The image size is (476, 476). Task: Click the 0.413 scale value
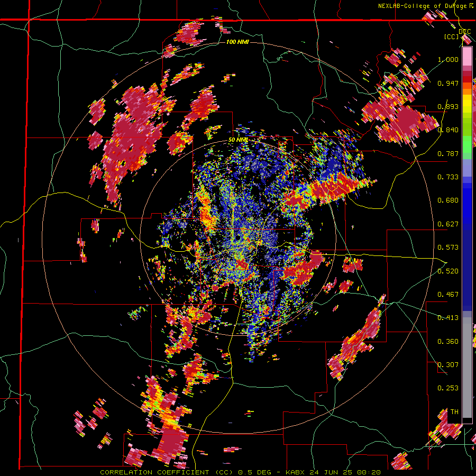[448, 318]
